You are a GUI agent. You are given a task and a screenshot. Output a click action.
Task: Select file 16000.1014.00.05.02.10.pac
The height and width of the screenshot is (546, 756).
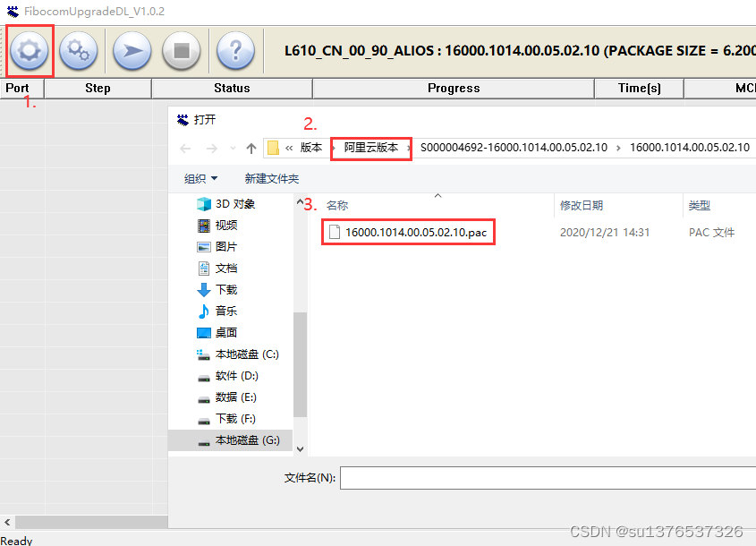coord(408,233)
